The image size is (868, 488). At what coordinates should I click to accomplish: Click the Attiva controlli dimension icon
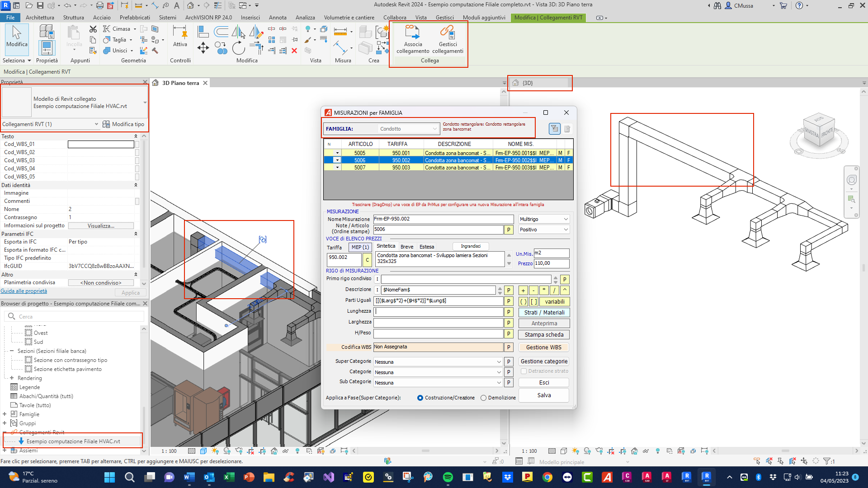click(180, 32)
